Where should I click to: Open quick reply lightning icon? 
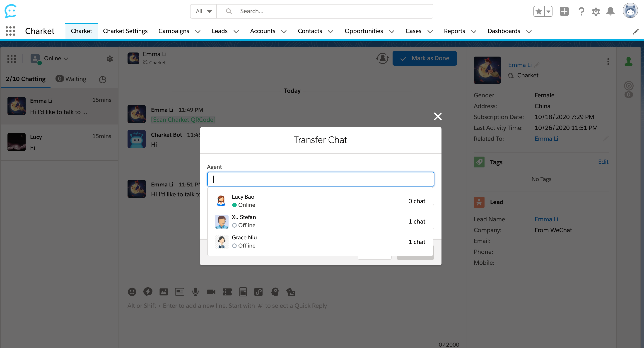pyautogui.click(x=148, y=292)
